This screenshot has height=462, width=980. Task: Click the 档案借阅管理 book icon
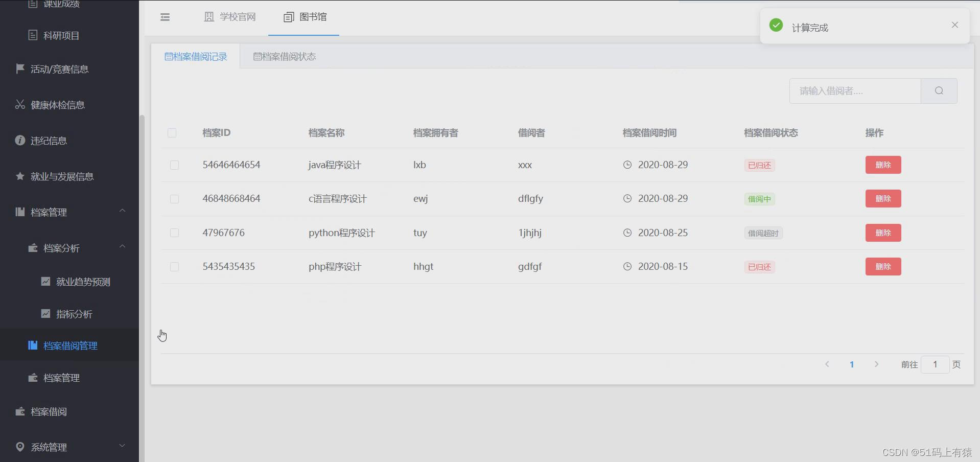[33, 345]
